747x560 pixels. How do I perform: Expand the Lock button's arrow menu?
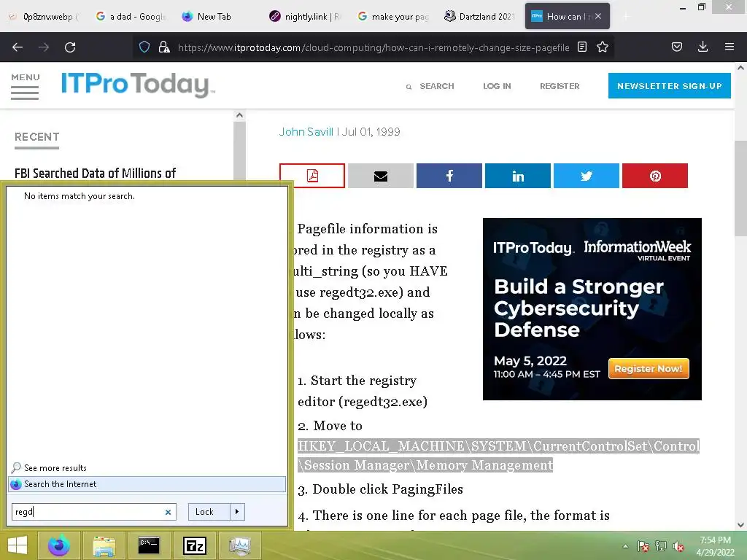237,512
